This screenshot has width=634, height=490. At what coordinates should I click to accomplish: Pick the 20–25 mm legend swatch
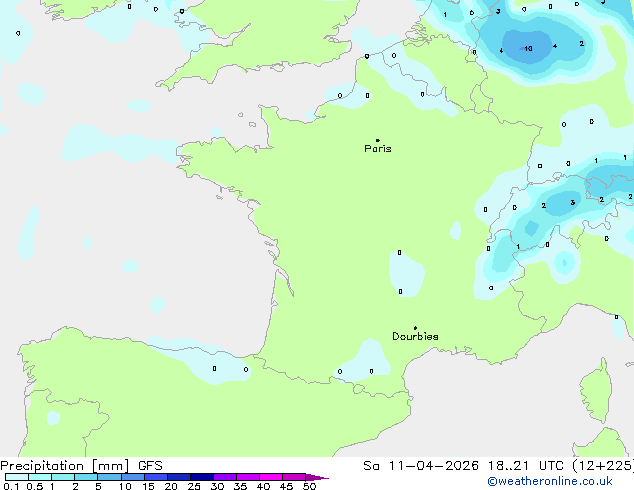[x=178, y=477]
